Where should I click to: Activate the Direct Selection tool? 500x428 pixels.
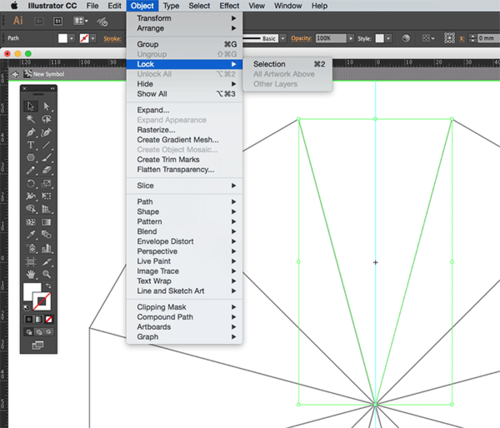tap(46, 106)
